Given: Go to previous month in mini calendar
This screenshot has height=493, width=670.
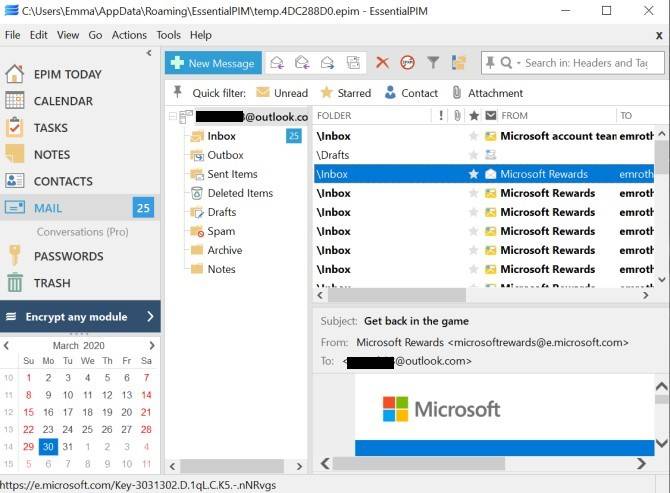Looking at the screenshot, I should [6, 345].
